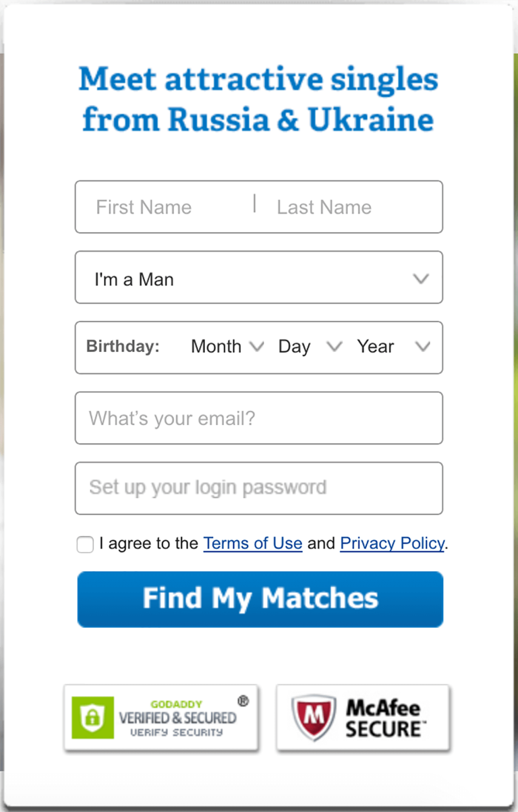Click the Find My Matches button
Screen dimensions: 518x812
click(x=260, y=599)
